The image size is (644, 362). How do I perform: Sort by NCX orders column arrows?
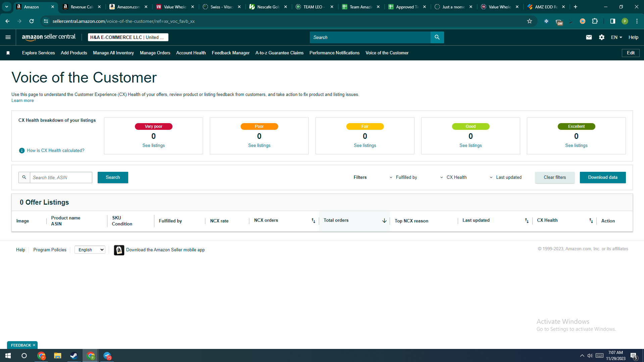pyautogui.click(x=313, y=221)
